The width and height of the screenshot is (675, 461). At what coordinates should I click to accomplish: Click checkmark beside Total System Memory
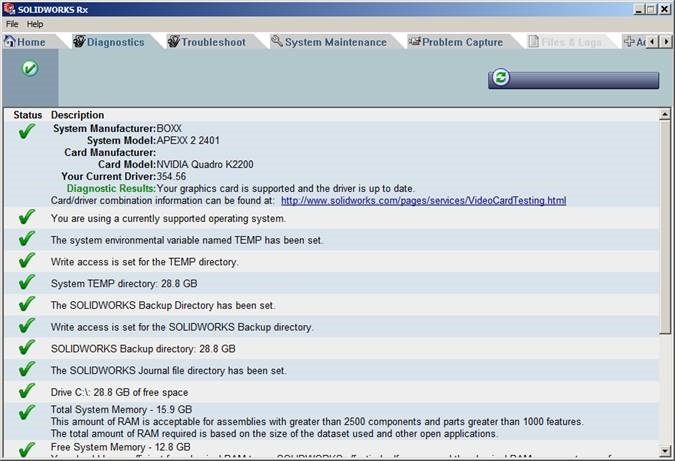tap(27, 412)
